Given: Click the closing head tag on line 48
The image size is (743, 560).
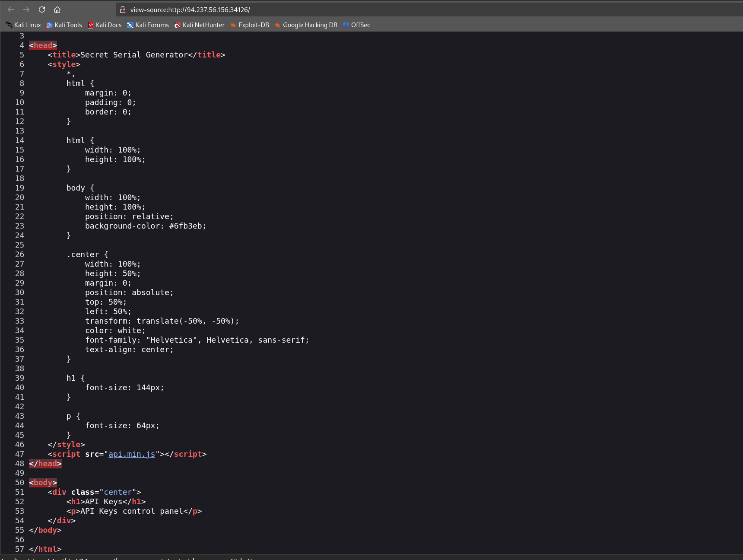Looking at the screenshot, I should [45, 464].
